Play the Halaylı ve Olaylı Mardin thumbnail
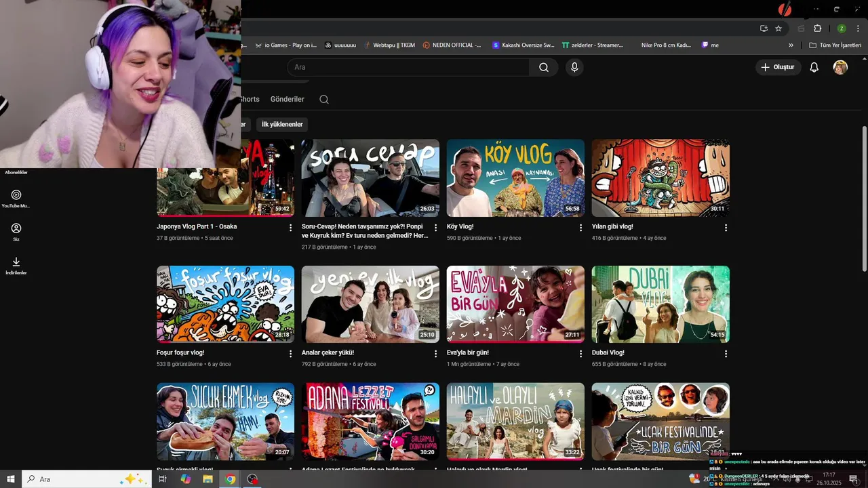The height and width of the screenshot is (488, 868). coord(515,422)
